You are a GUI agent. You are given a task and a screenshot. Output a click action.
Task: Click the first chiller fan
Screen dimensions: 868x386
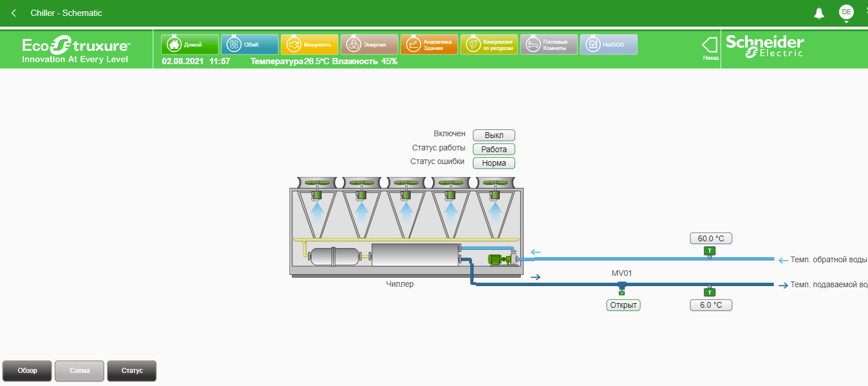[x=317, y=183]
